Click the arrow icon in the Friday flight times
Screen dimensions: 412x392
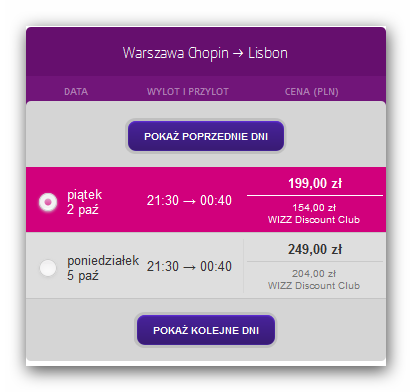pos(189,201)
